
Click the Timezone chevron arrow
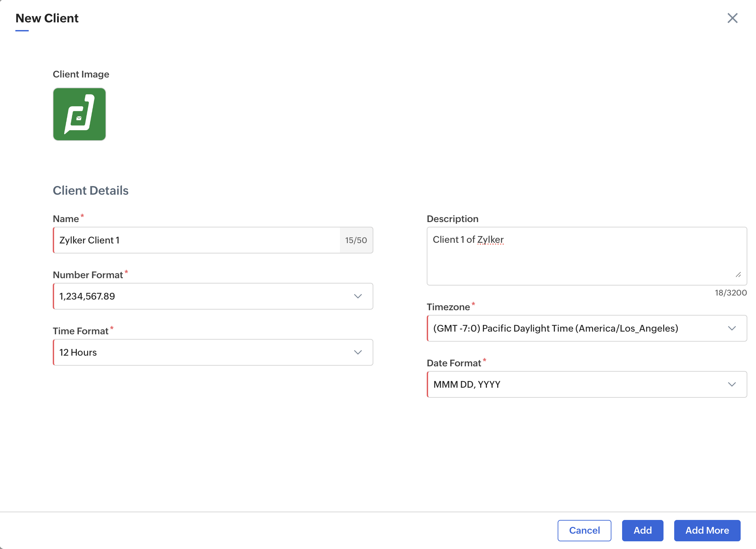coord(732,328)
